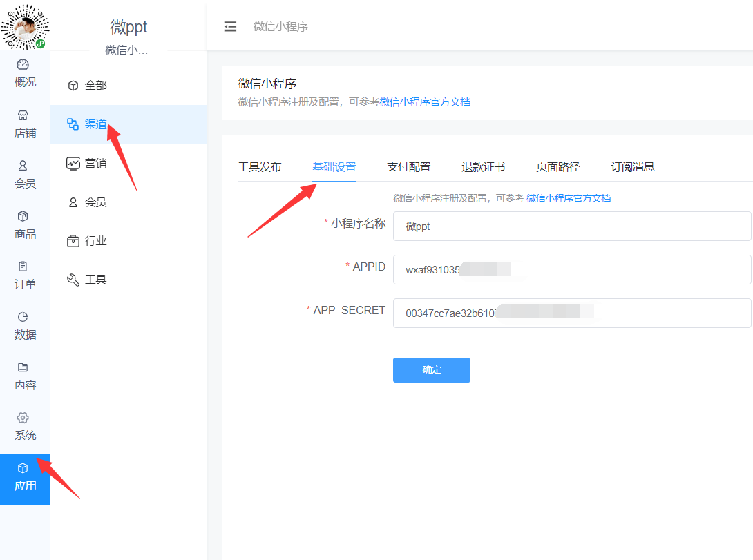Open 内容 content section

point(25,376)
